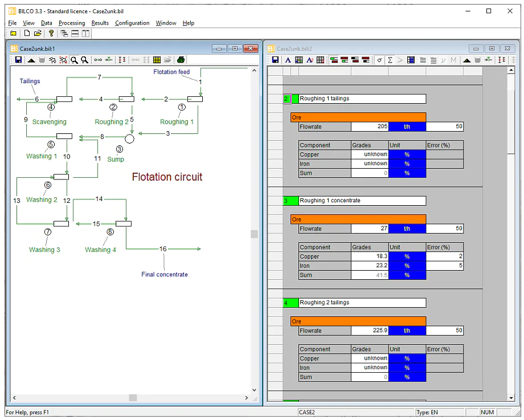Open the Window menu
This screenshot has width=524, height=420.
click(x=166, y=23)
